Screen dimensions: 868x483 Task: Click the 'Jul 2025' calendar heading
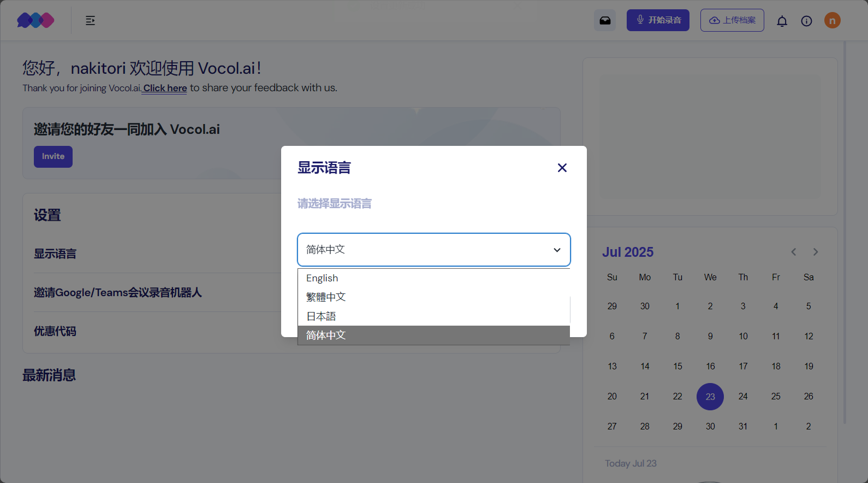[628, 252]
